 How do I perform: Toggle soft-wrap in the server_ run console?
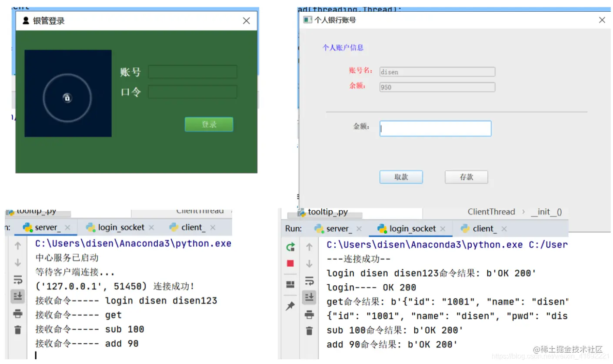tap(18, 279)
